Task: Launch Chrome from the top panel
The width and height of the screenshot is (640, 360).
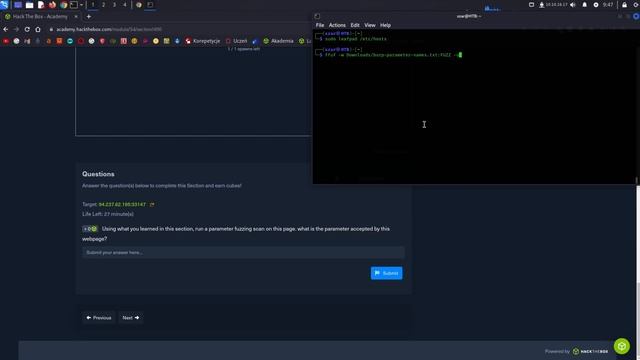Action: coord(64,5)
